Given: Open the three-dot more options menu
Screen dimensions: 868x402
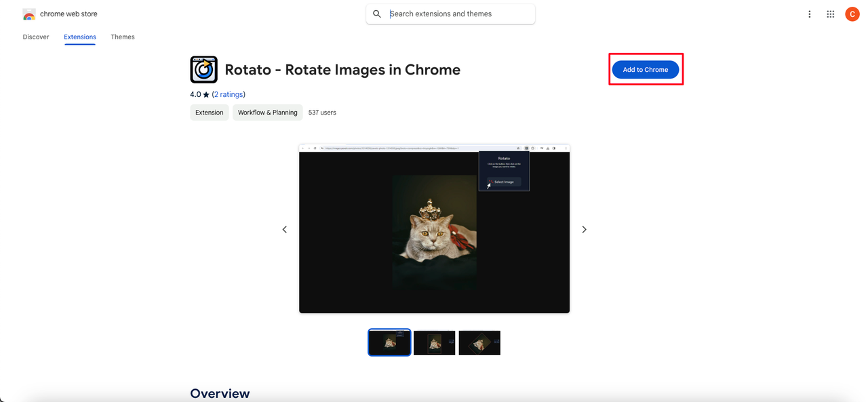Looking at the screenshot, I should pos(809,14).
